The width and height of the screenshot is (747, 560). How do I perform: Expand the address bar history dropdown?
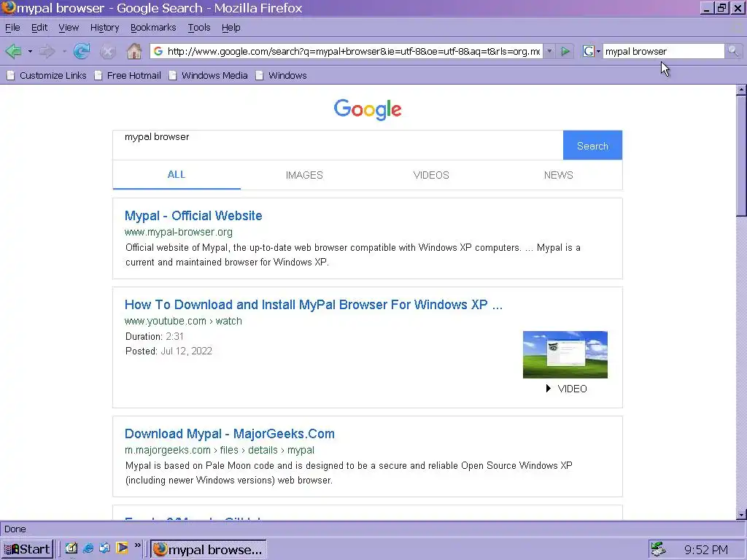pyautogui.click(x=549, y=51)
